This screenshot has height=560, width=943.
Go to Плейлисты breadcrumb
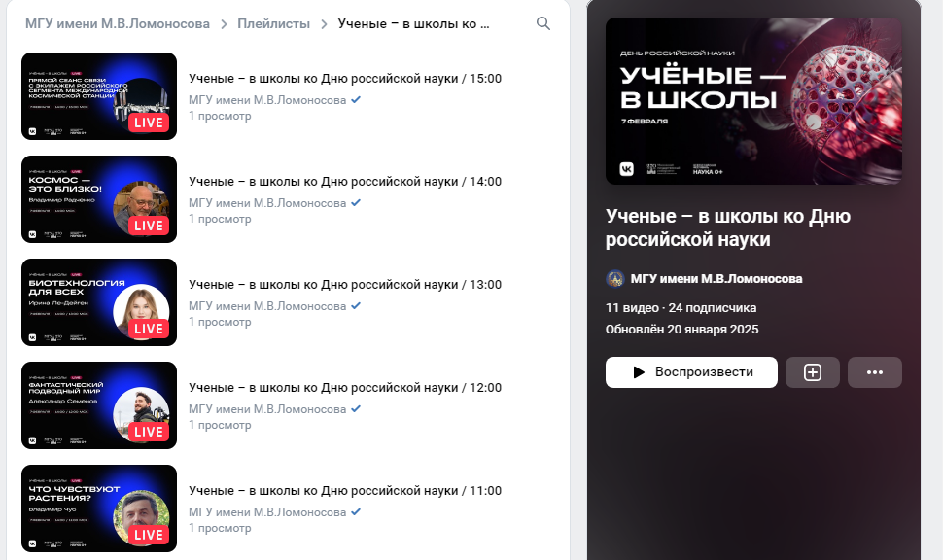click(x=273, y=24)
